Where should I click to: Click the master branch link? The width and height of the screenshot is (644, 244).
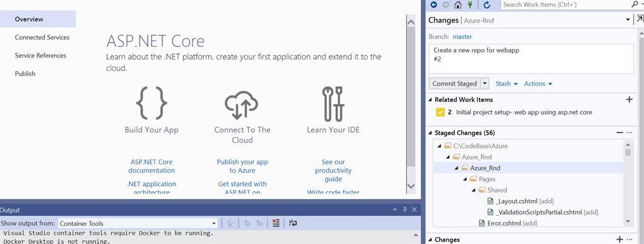[462, 37]
